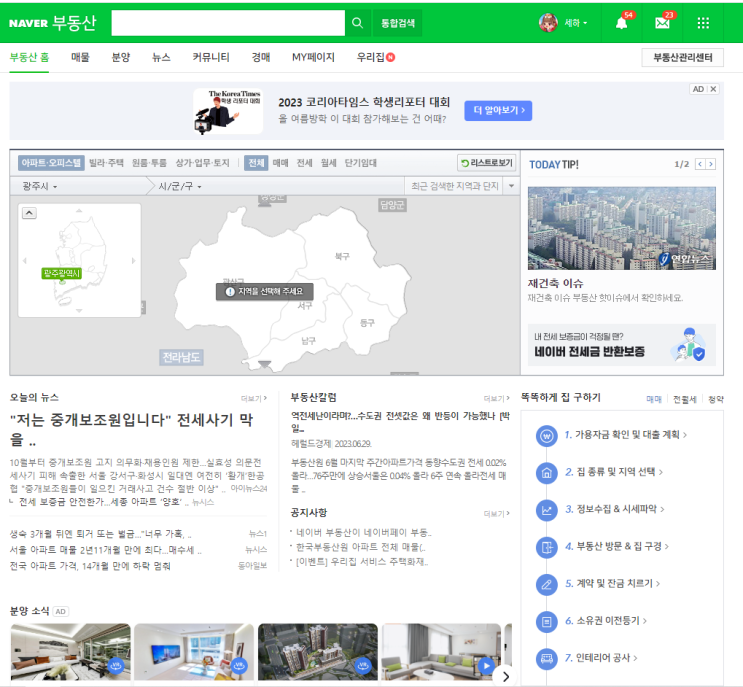Viewport: 743px width, 687px height.
Task: Click the step 5 pen icon
Action: pyautogui.click(x=546, y=584)
